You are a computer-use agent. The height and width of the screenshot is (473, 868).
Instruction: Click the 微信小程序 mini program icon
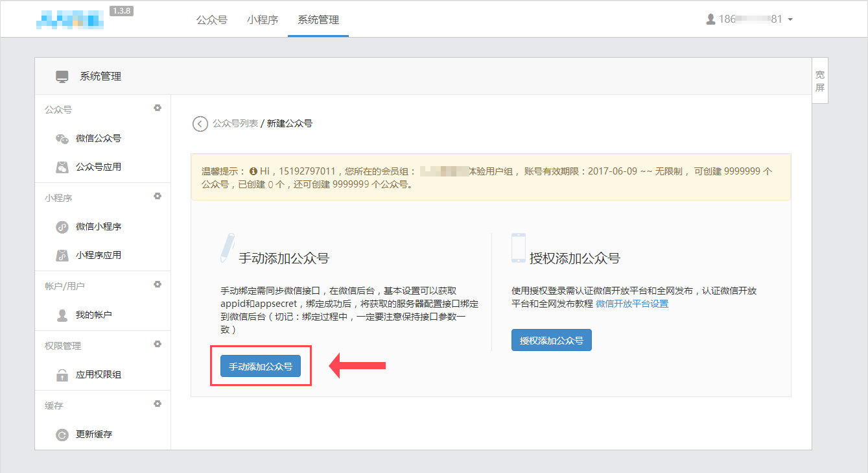click(x=62, y=226)
